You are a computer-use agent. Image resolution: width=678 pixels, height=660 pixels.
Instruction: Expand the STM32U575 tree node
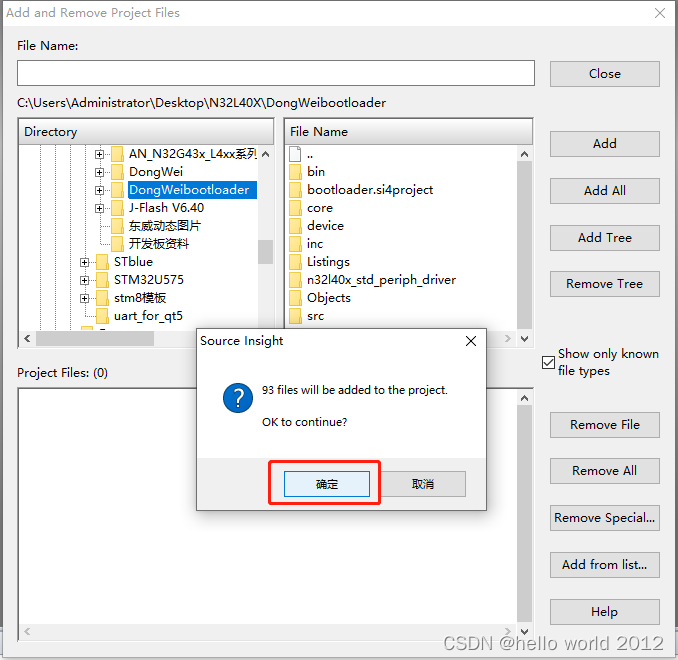pos(84,280)
